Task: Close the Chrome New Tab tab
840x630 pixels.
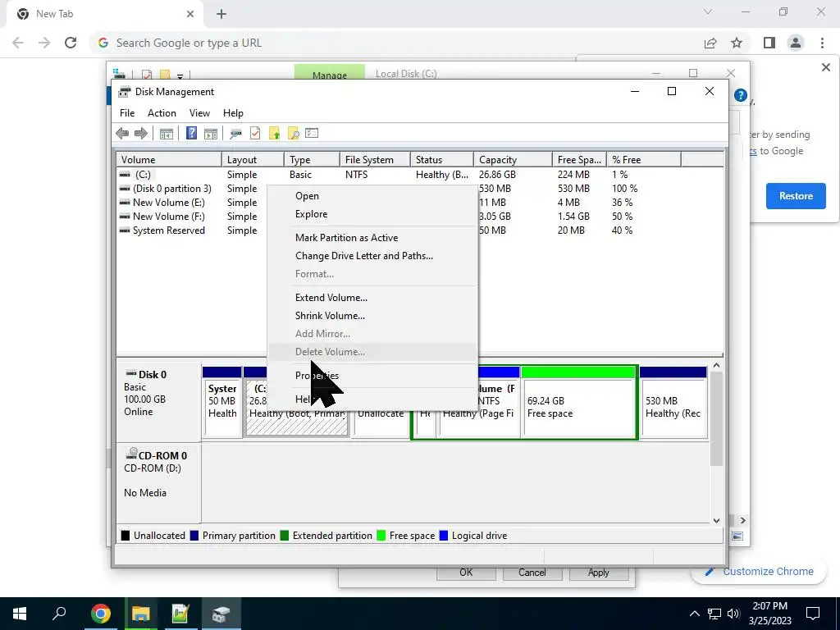Action: [x=190, y=14]
